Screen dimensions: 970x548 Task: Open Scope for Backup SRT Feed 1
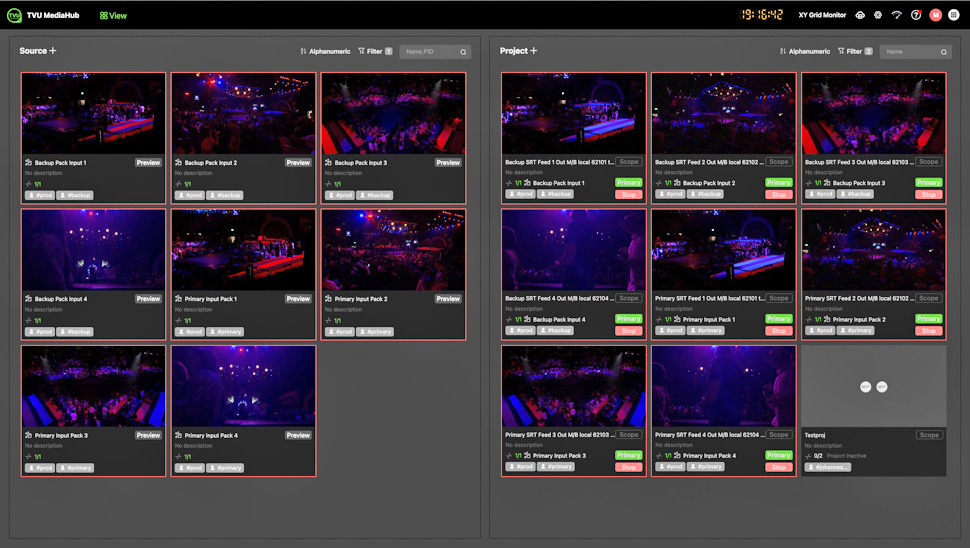click(x=629, y=162)
